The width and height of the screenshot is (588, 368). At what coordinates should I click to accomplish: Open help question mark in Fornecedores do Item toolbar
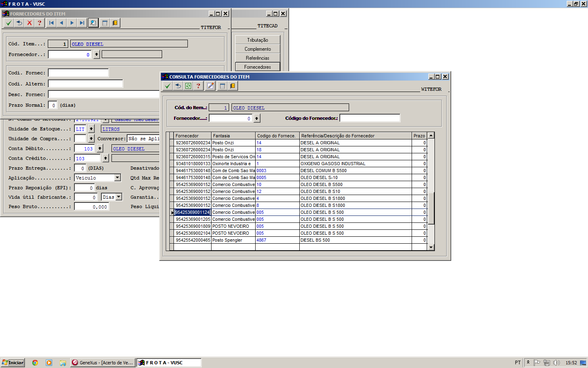click(40, 23)
